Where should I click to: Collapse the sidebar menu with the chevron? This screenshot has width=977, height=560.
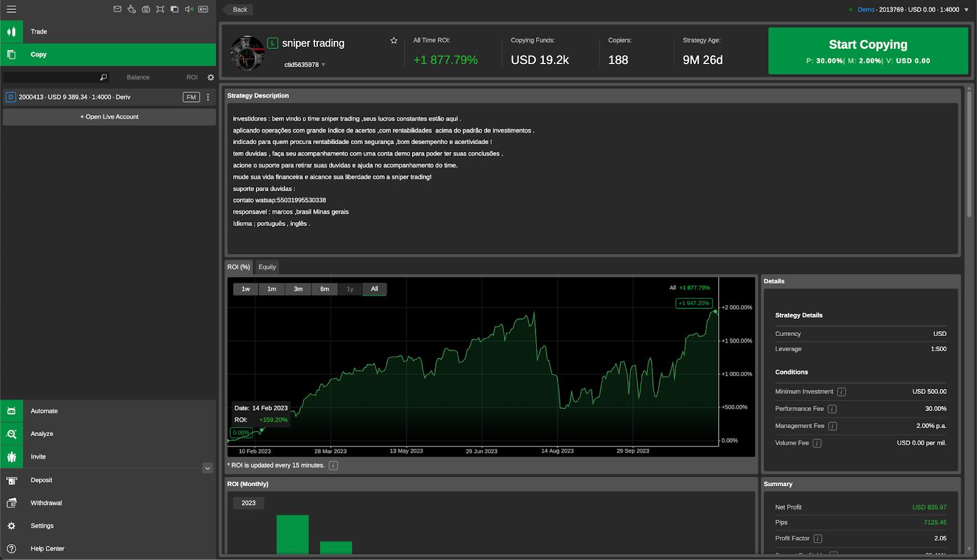[x=208, y=468]
